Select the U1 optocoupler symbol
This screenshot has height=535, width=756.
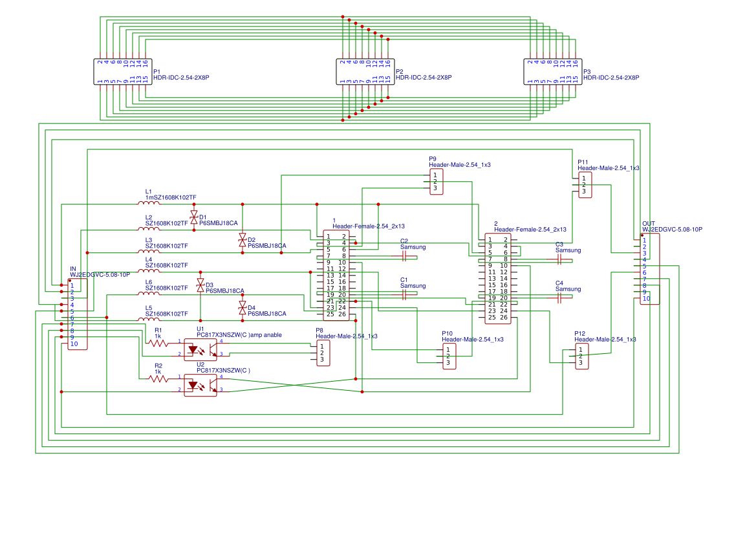[200, 350]
